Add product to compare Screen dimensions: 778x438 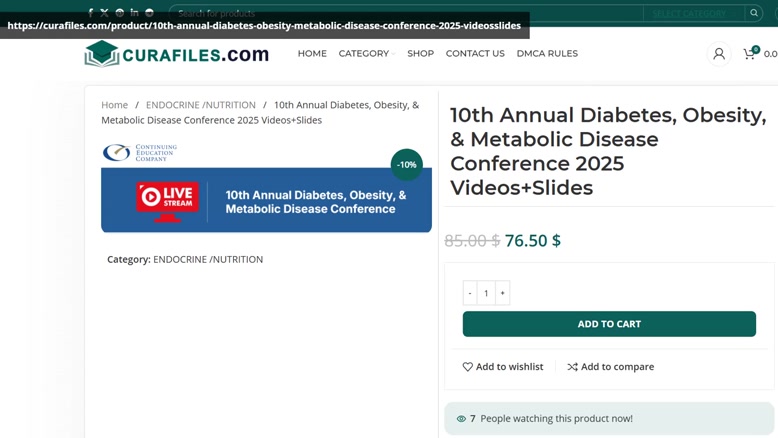610,367
